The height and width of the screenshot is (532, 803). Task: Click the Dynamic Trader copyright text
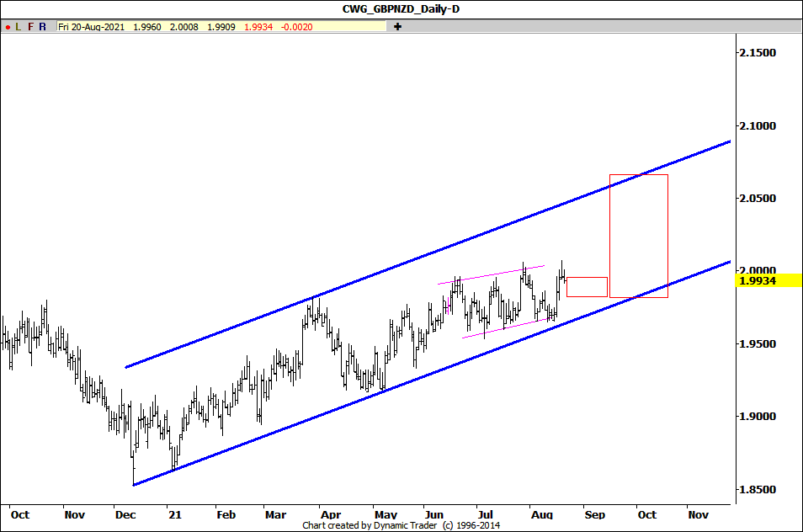[x=401, y=525]
